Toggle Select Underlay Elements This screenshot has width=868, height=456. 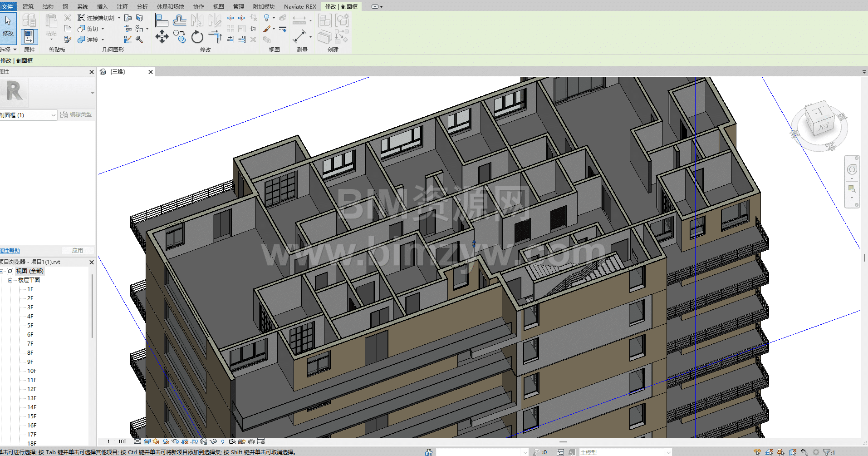[769, 452]
